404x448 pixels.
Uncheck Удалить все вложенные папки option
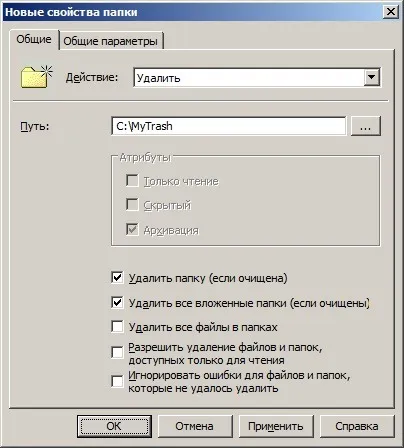[x=117, y=303]
